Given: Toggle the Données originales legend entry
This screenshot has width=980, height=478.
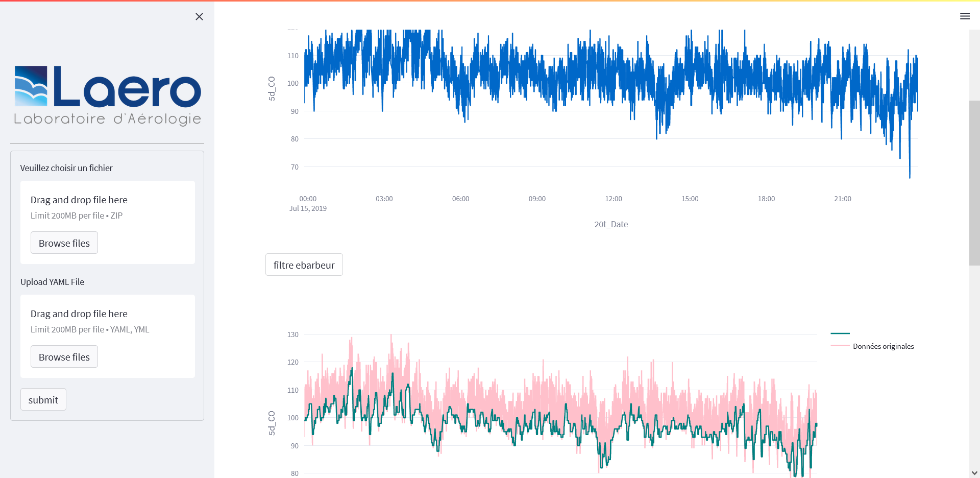Looking at the screenshot, I should (872, 346).
